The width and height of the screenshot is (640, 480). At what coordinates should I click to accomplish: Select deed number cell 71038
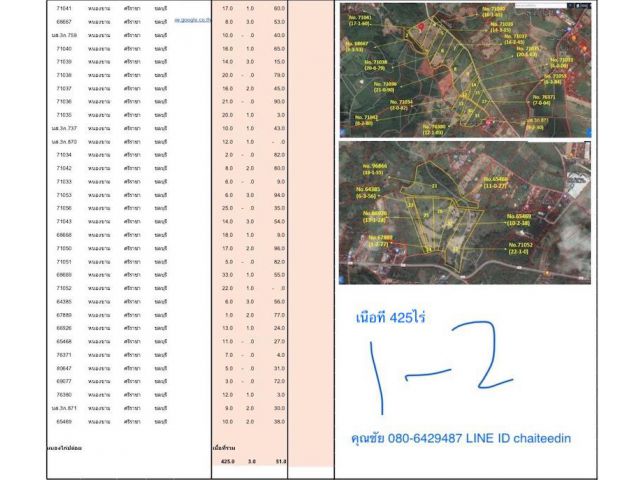coord(64,75)
